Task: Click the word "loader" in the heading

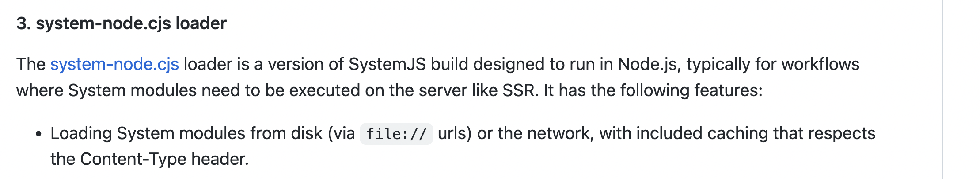Action: coord(201,23)
